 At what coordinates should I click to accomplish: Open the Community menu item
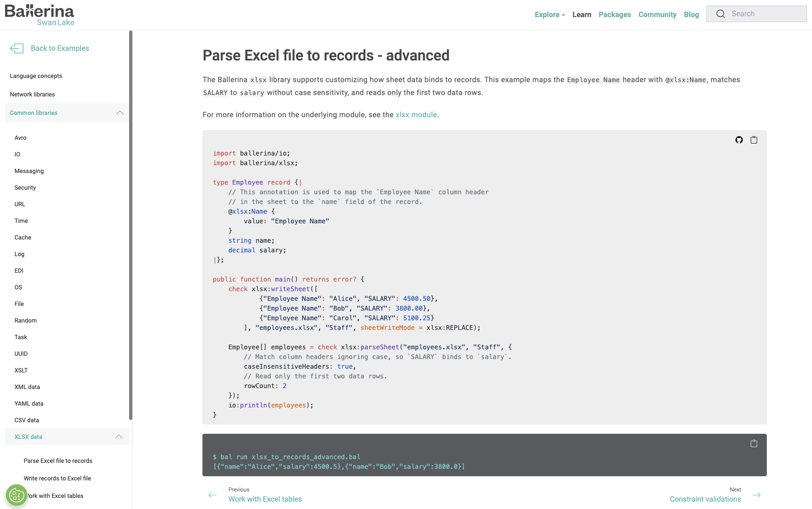(x=658, y=15)
